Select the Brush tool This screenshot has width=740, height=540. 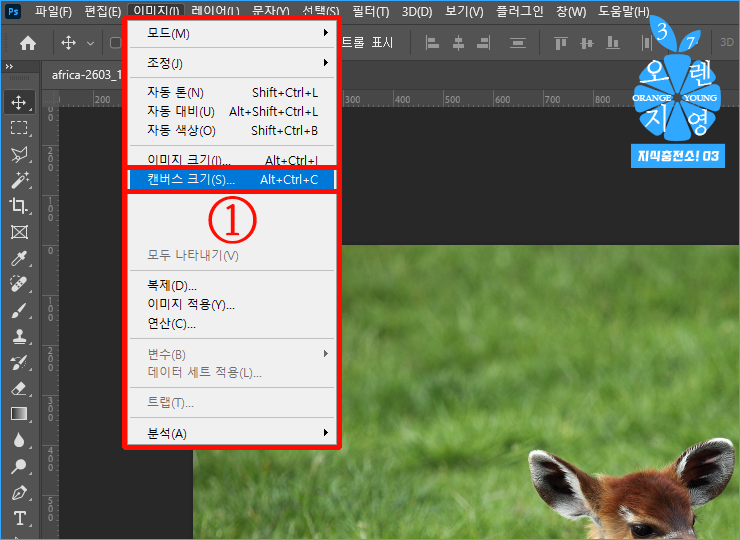tap(19, 311)
